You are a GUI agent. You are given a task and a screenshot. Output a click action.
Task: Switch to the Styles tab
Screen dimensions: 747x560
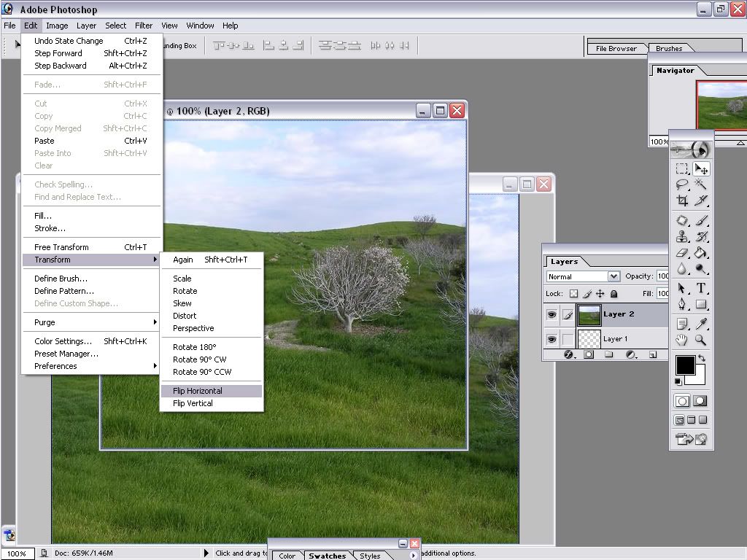click(370, 556)
